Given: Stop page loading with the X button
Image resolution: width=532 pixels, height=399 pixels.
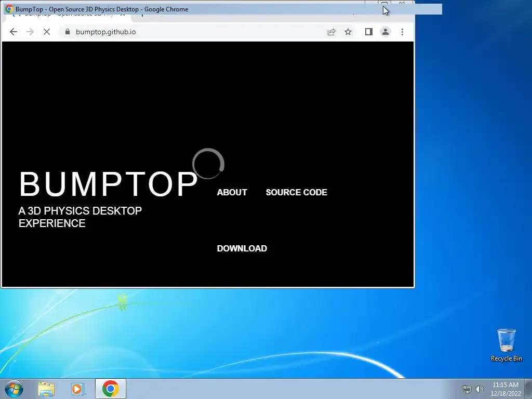Looking at the screenshot, I should [x=46, y=32].
